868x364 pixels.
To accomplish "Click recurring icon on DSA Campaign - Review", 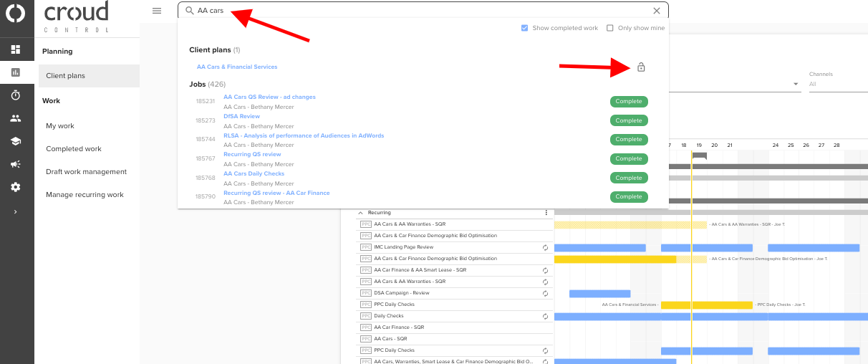I will 545,293.
